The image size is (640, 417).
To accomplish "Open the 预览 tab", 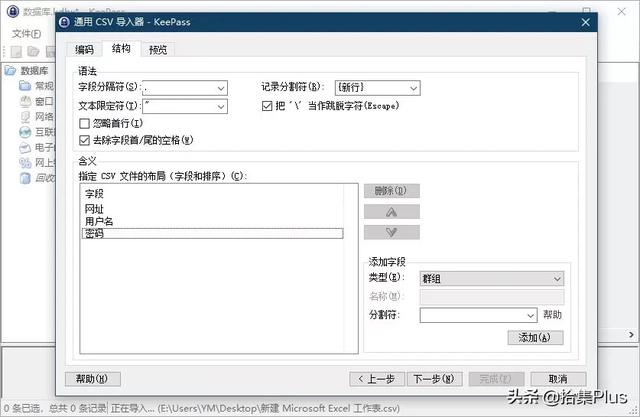I will (x=158, y=50).
